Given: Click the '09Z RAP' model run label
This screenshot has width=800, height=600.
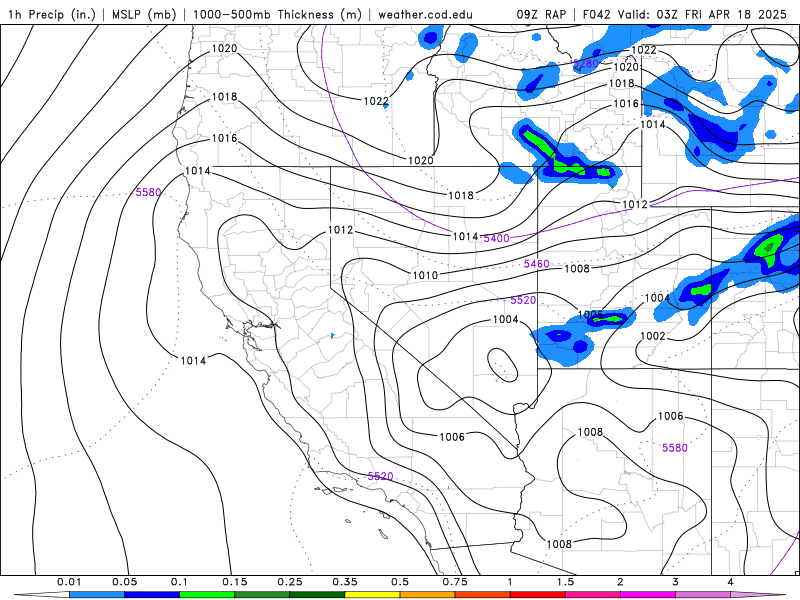Looking at the screenshot, I should pos(541,15).
